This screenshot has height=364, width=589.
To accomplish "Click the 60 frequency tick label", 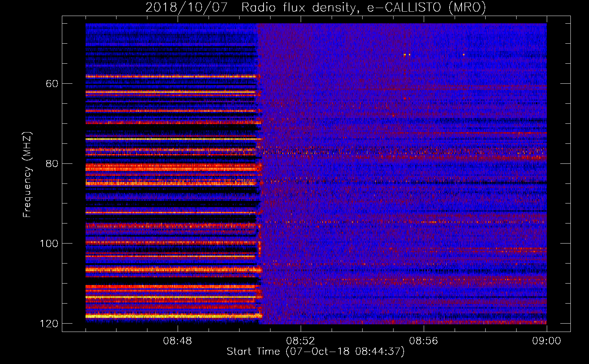I will [52, 84].
